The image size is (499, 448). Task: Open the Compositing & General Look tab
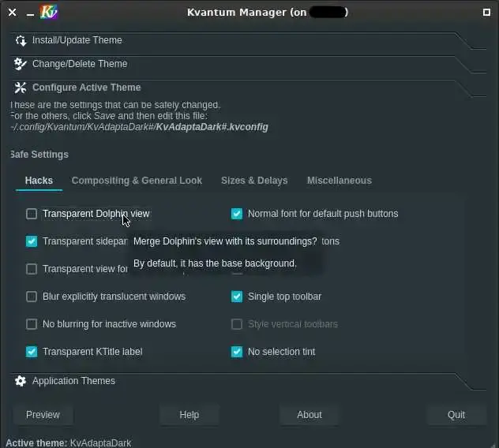[137, 181]
